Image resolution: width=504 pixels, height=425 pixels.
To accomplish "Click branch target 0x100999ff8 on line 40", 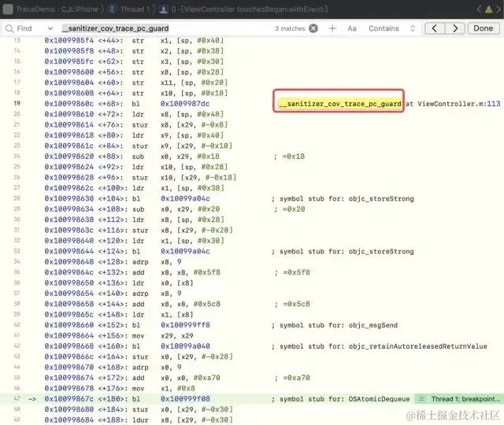I will tap(185, 325).
